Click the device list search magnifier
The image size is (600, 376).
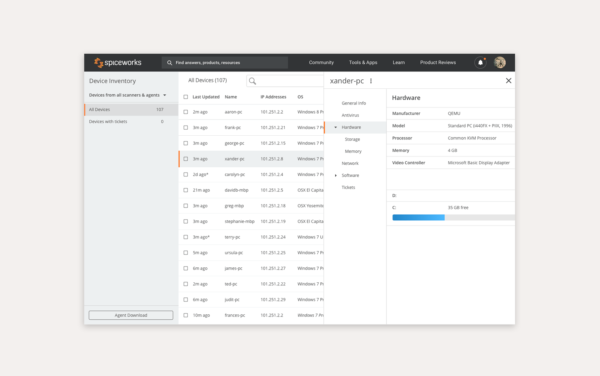pyautogui.click(x=252, y=81)
